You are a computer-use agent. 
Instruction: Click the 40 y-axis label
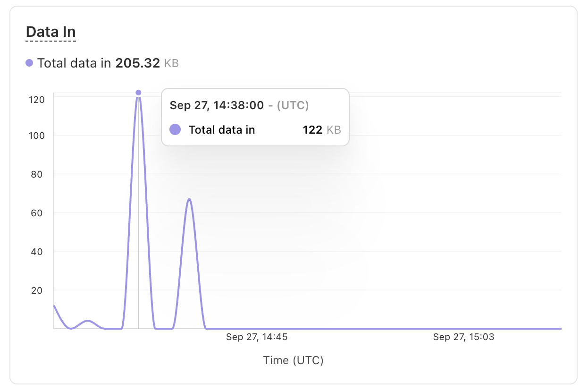38,252
